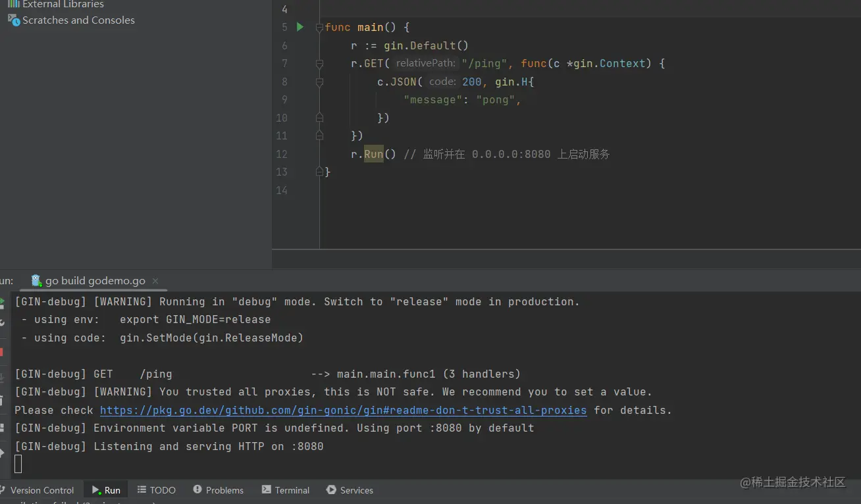
Task: Collapse the func main() block fold marker
Action: click(319, 28)
